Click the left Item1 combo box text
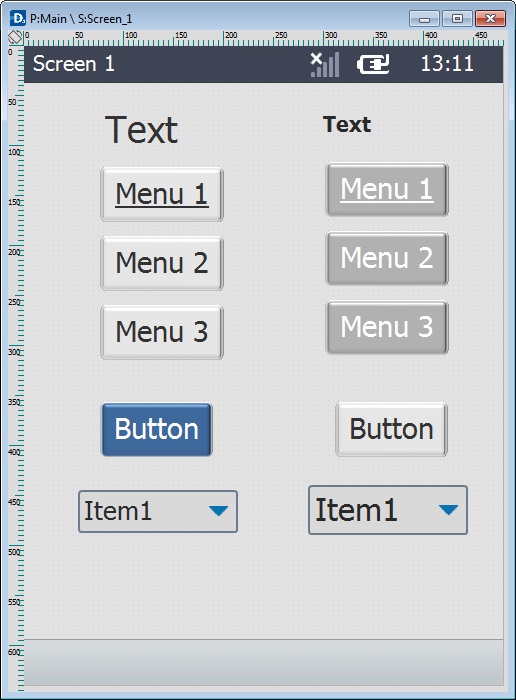Image resolution: width=516 pixels, height=700 pixels. click(118, 511)
